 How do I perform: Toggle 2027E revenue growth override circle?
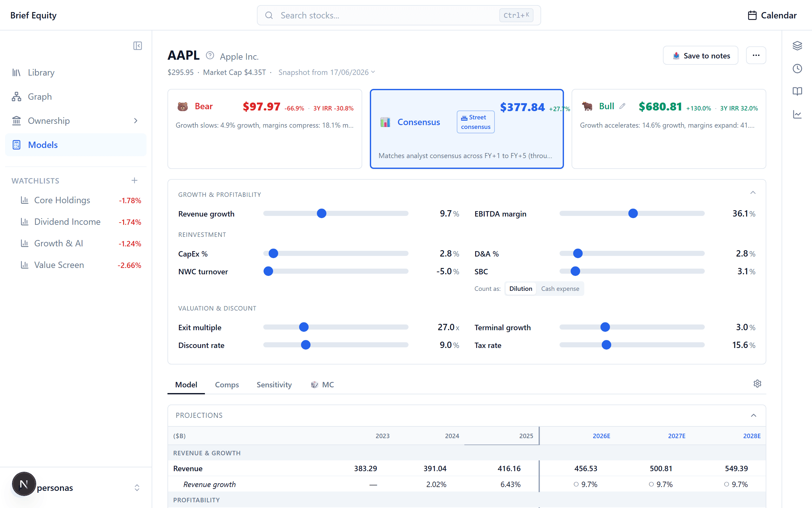651,484
